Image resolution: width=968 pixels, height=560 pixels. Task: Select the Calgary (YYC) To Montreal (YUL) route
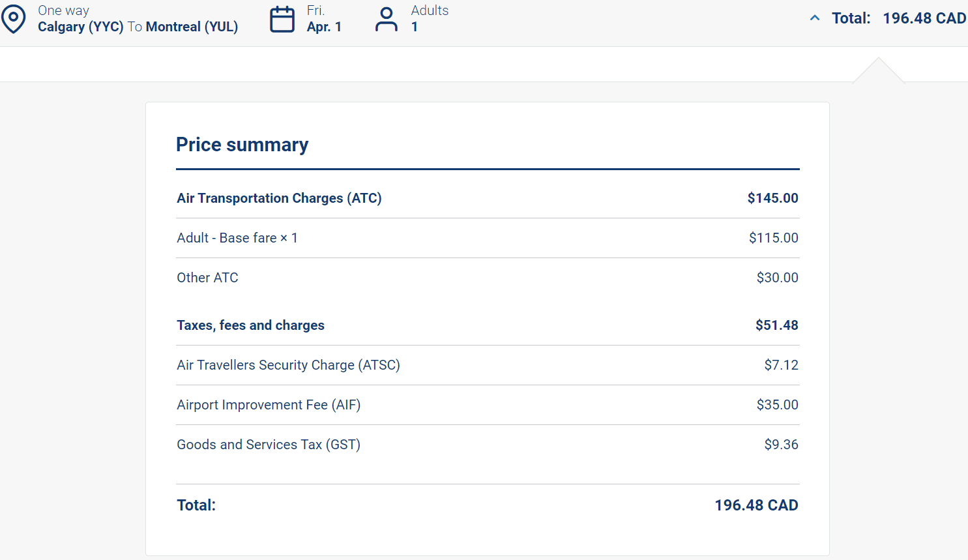pyautogui.click(x=138, y=27)
